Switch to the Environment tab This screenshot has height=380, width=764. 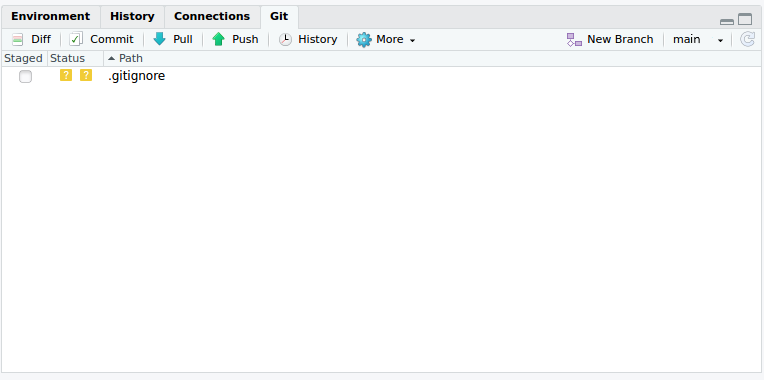(51, 17)
